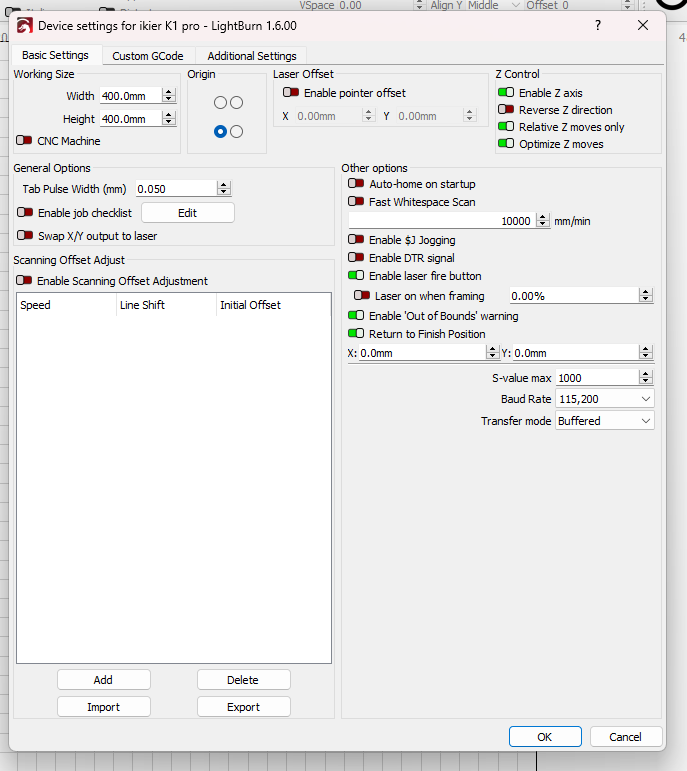Click the finish position X stepper
Screen dimensions: 687x771
click(492, 352)
